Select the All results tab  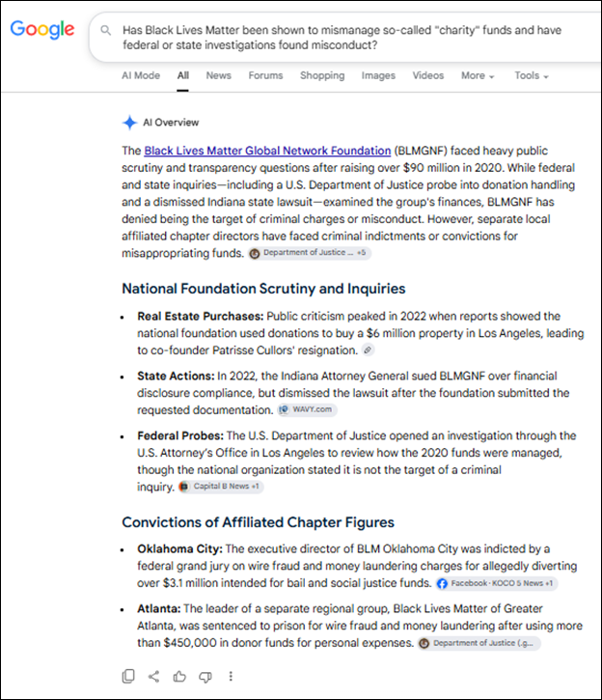point(183,76)
